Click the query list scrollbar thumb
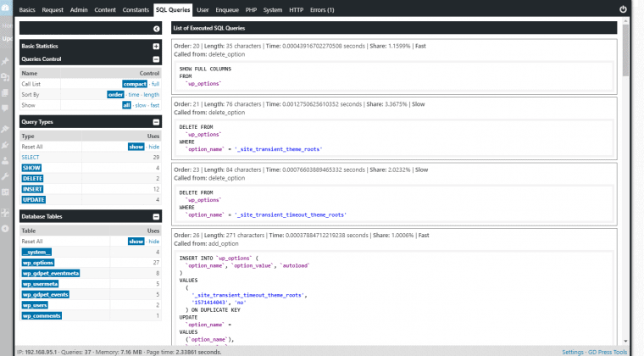 point(625,50)
